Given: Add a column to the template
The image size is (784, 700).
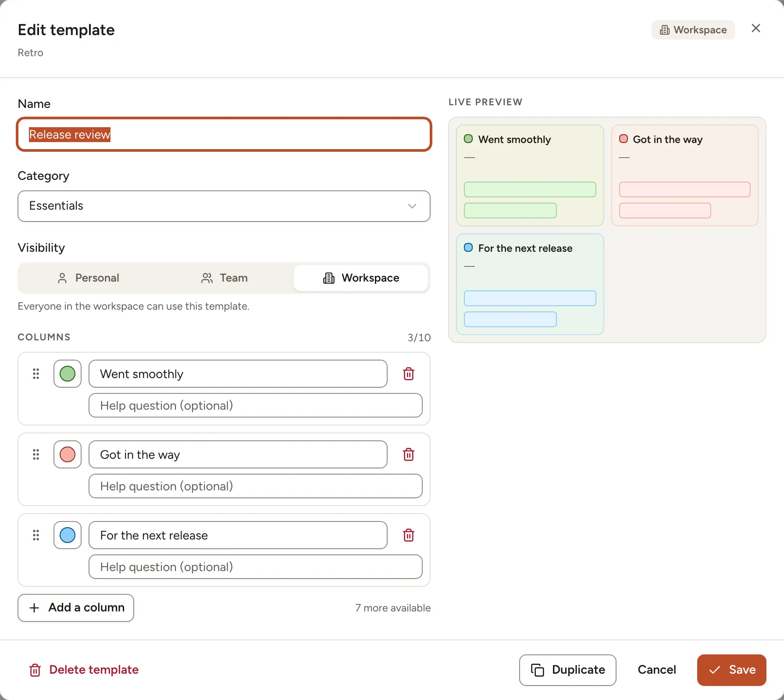Looking at the screenshot, I should [x=76, y=608].
